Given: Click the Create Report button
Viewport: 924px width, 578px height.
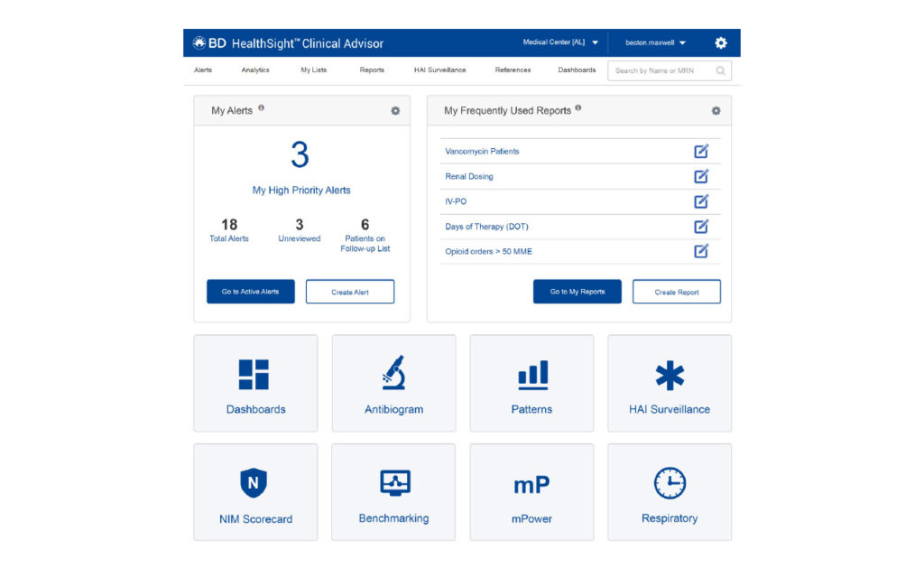Looking at the screenshot, I should tap(677, 292).
